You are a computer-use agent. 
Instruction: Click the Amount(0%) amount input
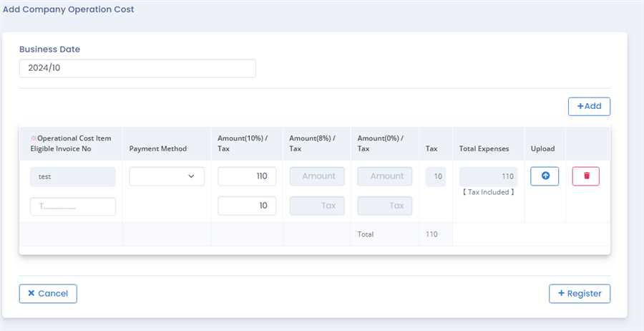(x=385, y=176)
